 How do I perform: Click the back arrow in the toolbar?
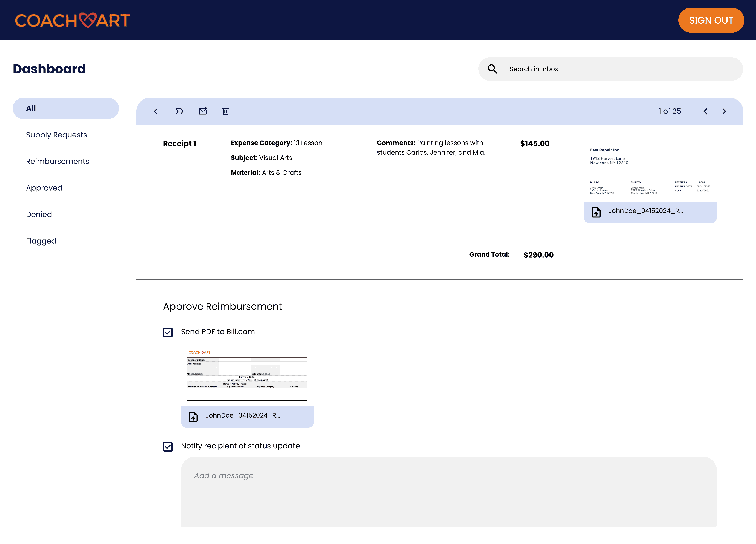[155, 111]
